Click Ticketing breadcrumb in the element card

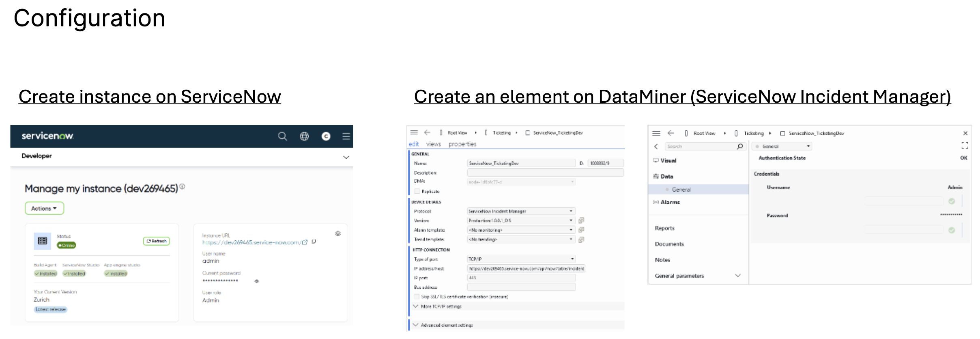754,133
